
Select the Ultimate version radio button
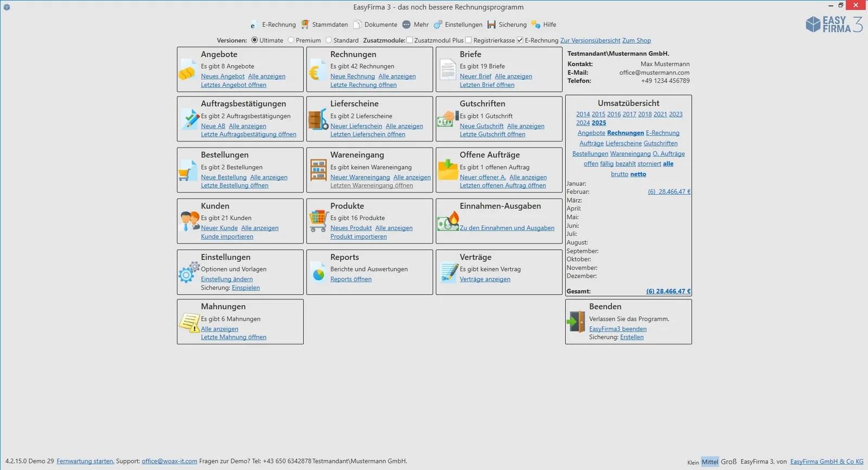[254, 40]
